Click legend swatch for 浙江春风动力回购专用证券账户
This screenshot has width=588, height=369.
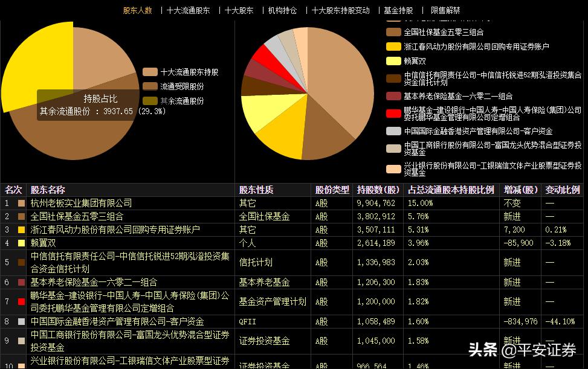(x=394, y=47)
